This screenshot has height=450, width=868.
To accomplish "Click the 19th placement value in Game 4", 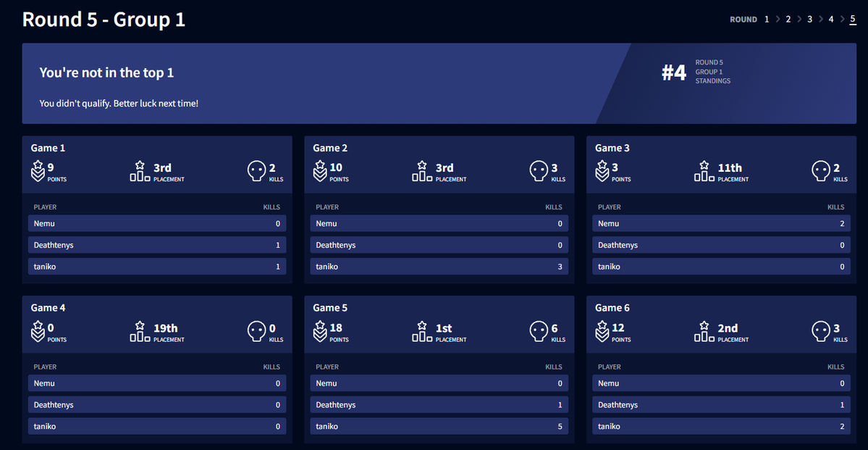I will (166, 328).
